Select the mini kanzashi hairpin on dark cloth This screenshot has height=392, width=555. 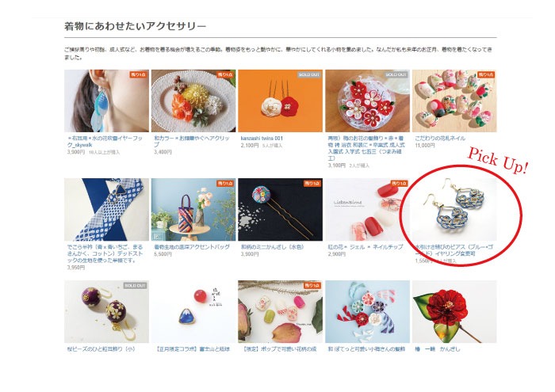pos(281,210)
